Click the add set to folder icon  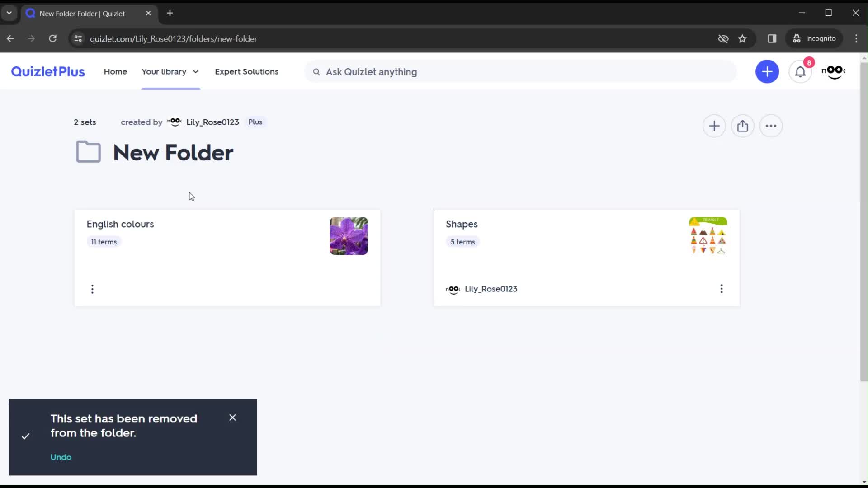714,126
